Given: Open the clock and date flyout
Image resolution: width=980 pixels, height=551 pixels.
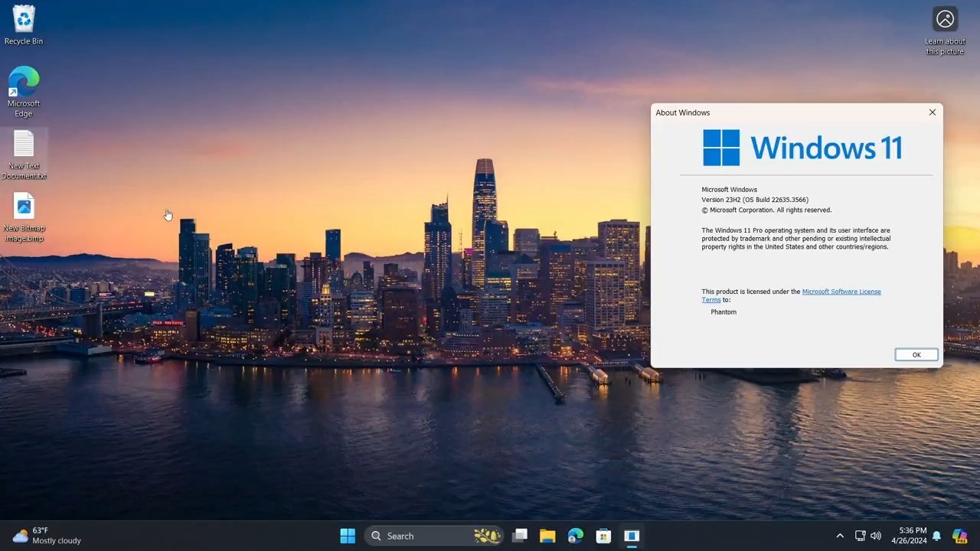Looking at the screenshot, I should pos(909,536).
